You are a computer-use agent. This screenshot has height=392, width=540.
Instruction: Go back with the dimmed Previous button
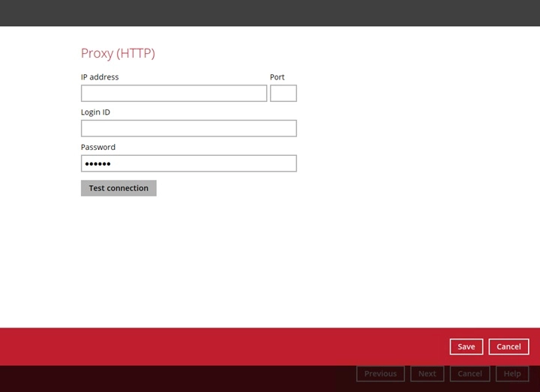[x=380, y=373]
